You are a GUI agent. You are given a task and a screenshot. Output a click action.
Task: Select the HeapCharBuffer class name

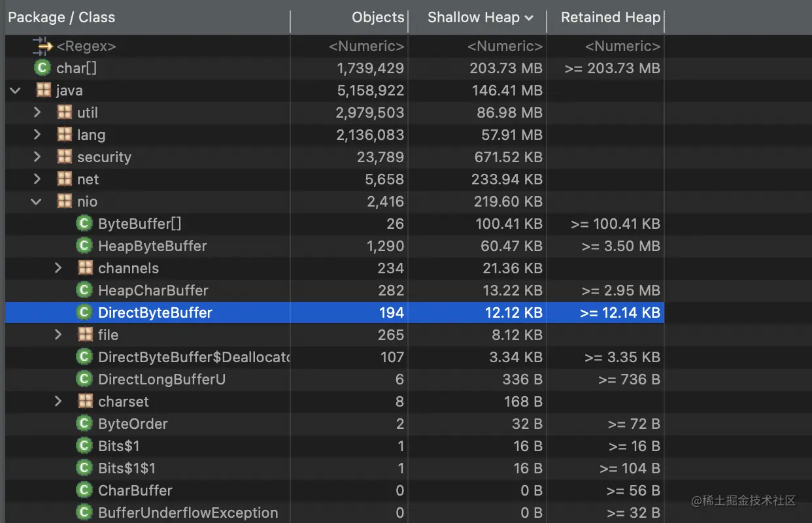[153, 290]
